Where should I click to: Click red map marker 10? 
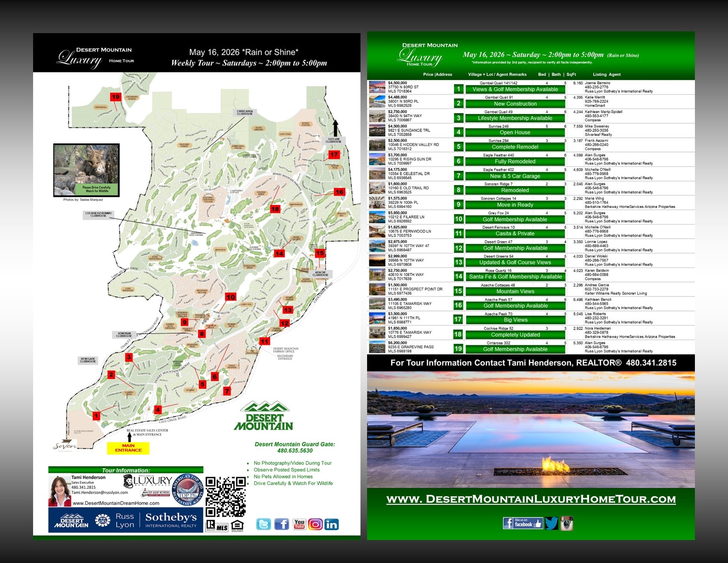coord(231,297)
